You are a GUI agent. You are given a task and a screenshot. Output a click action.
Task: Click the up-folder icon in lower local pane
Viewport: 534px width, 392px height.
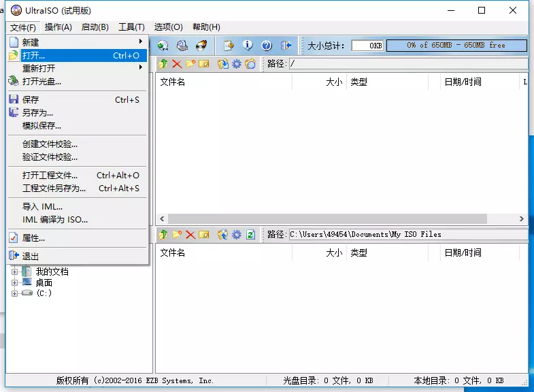point(163,234)
